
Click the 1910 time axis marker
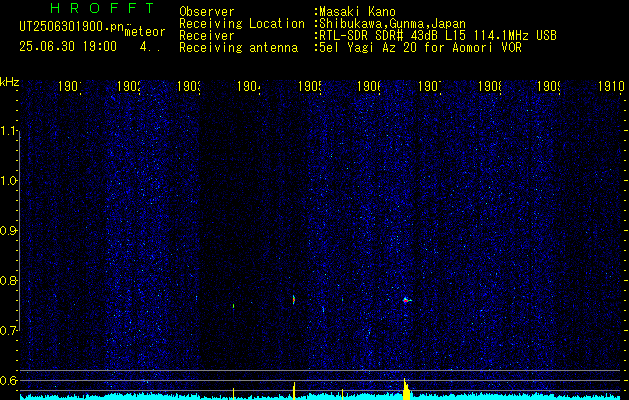click(611, 86)
